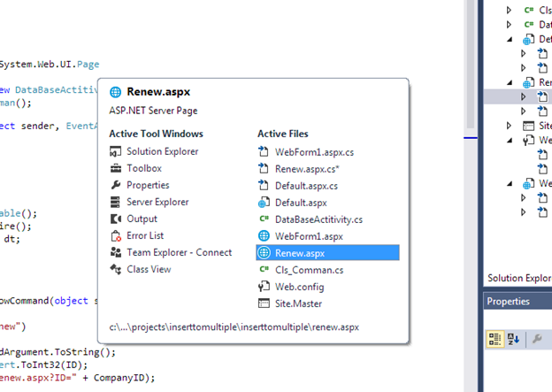Click the C# icon beside DataBaseActitivity.cs

tap(264, 219)
